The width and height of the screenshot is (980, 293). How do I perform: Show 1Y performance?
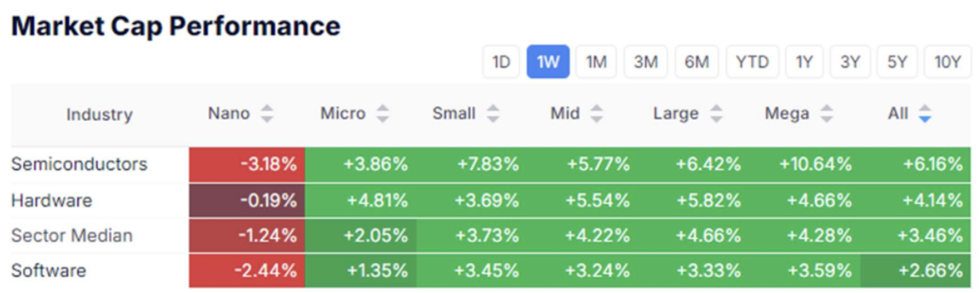804,62
